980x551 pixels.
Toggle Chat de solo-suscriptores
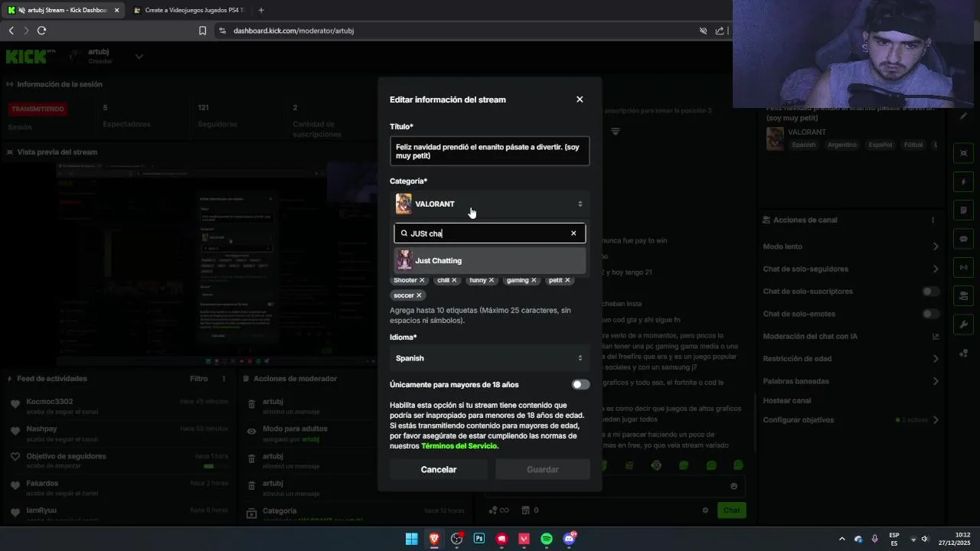point(930,292)
